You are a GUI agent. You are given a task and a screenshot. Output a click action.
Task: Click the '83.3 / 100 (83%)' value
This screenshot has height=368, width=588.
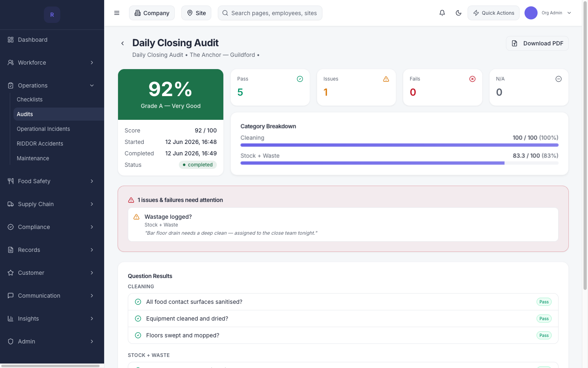click(x=536, y=156)
